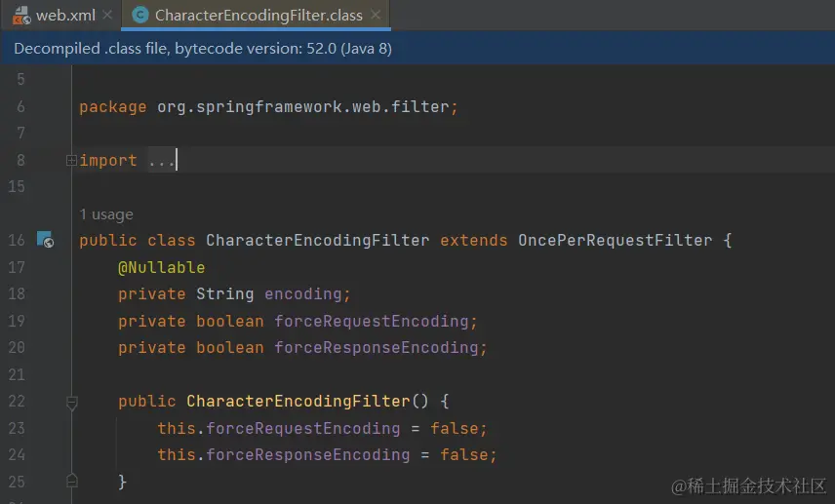Viewport: 835px width, 504px height.
Task: Click the OncePerRequestFilter superclass name
Action: (616, 240)
